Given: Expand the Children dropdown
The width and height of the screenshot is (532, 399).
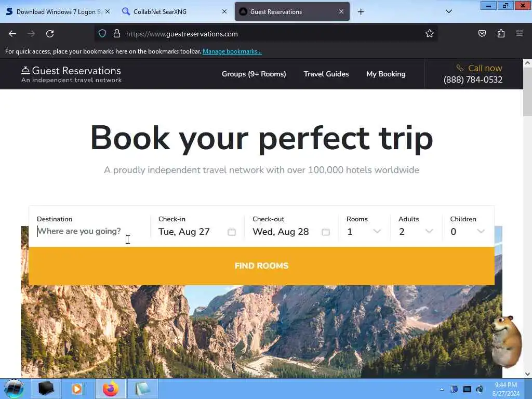Looking at the screenshot, I should tap(468, 231).
